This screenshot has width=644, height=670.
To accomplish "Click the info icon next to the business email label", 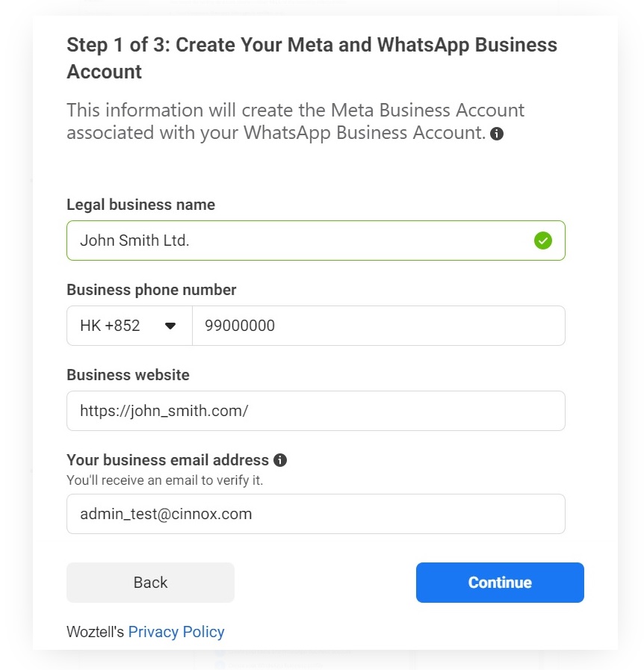I will tap(280, 460).
